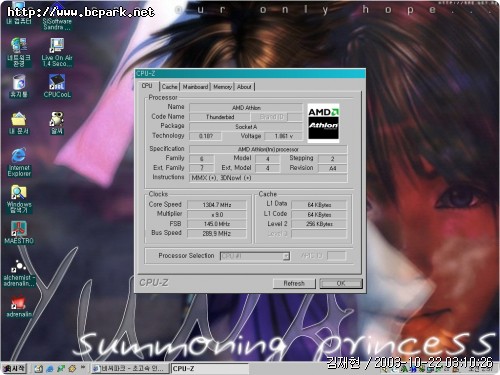Click the FSB value 145.0 MHz
Image resolution: width=500 pixels, height=375 pixels.
(x=217, y=224)
